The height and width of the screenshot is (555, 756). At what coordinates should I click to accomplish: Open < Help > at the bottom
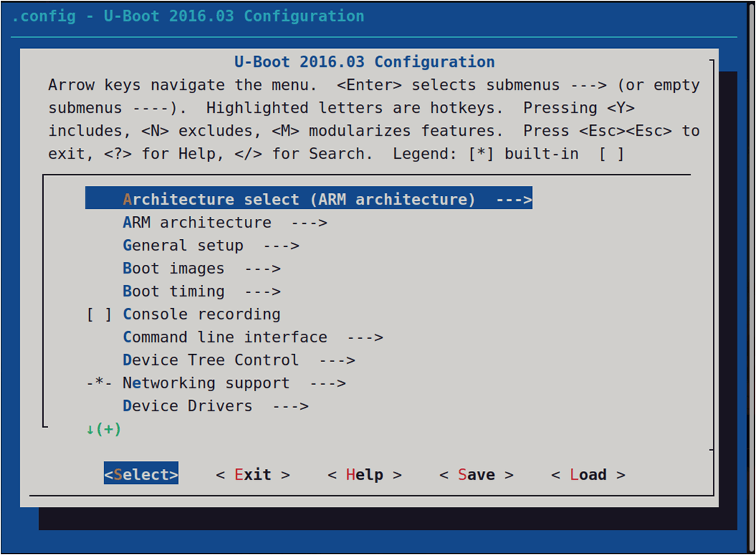[x=364, y=475]
